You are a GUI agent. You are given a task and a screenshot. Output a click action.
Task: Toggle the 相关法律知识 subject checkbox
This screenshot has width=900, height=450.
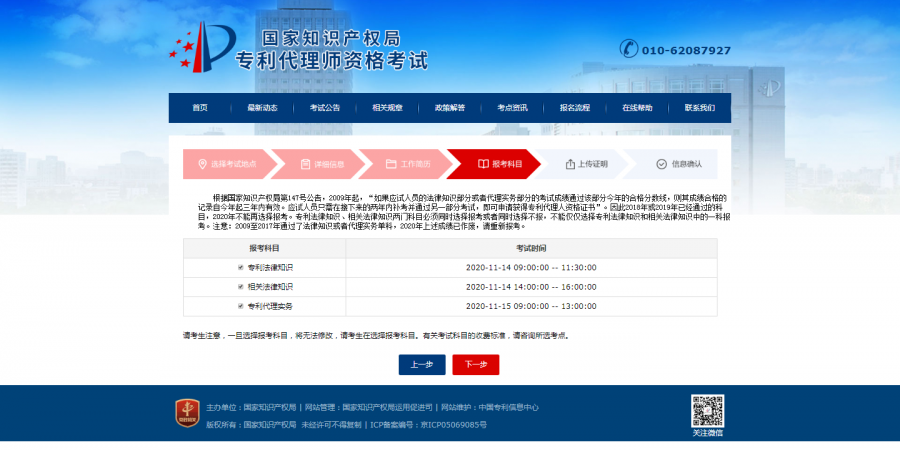240,287
